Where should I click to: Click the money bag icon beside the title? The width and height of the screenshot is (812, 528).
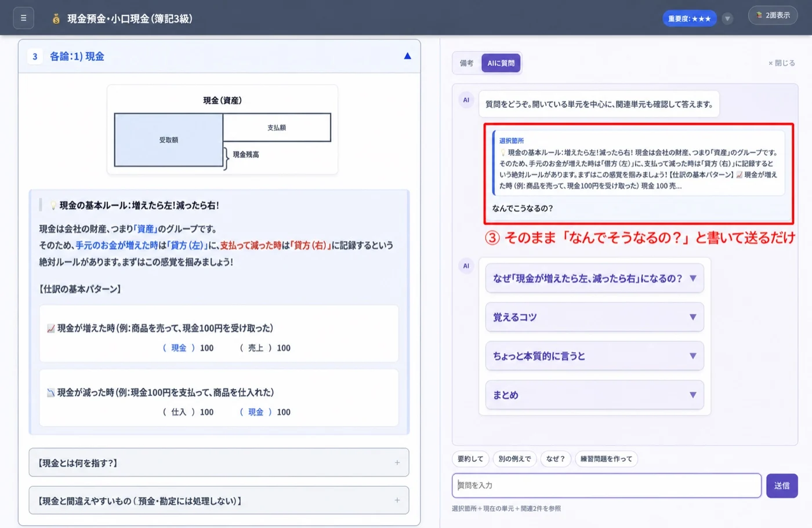tap(56, 19)
